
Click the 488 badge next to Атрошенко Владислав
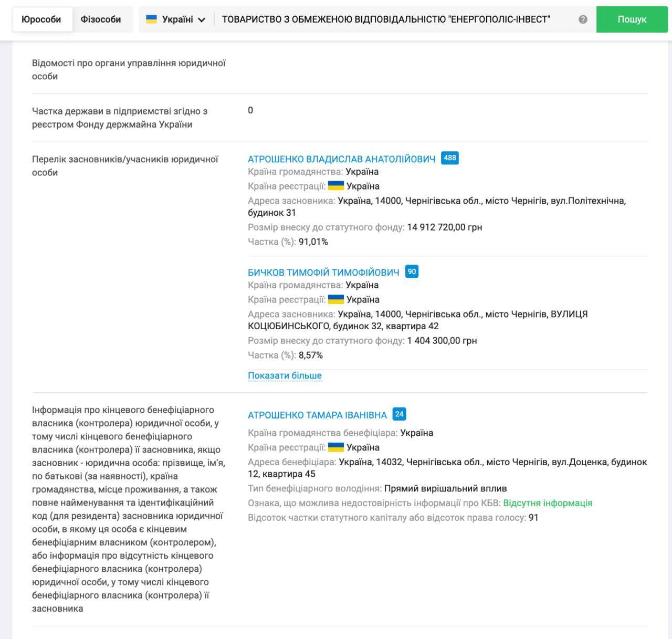pos(449,158)
